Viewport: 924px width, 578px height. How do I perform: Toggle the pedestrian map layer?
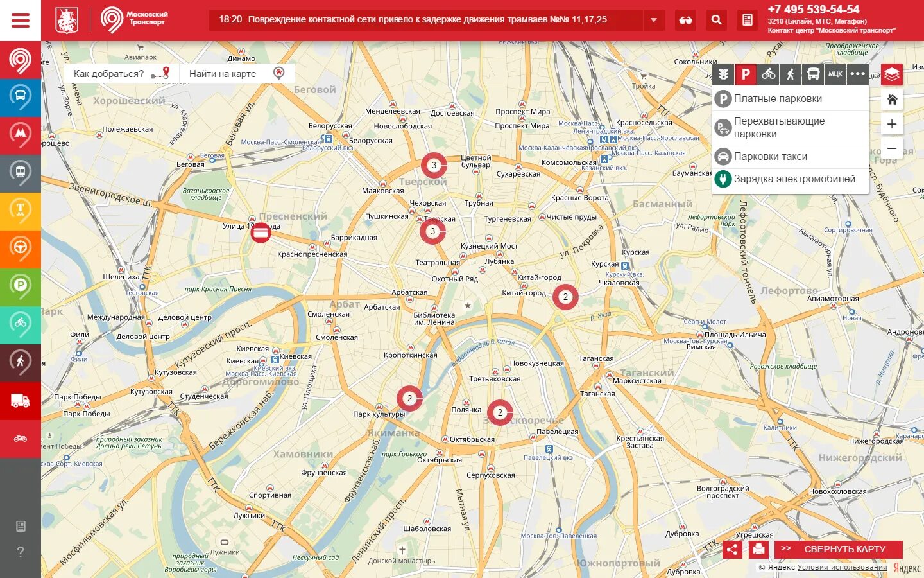click(x=791, y=74)
